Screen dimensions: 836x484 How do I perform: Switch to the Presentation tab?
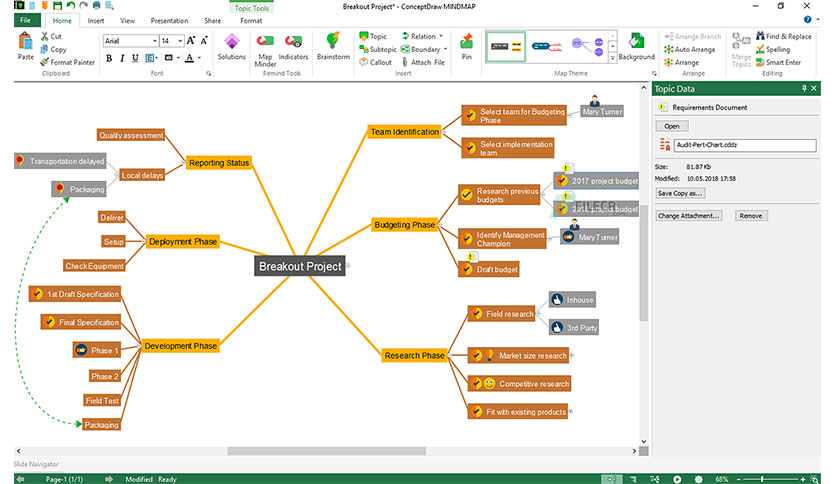[169, 21]
